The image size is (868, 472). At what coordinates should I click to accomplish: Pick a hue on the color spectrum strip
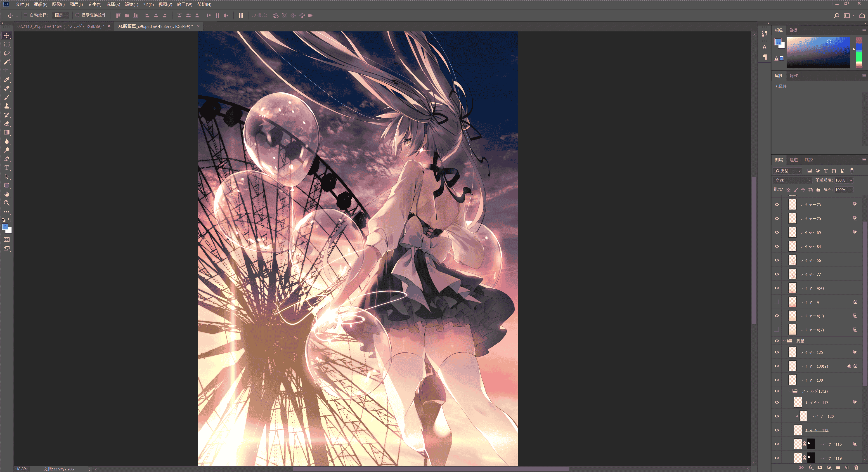pos(859,53)
